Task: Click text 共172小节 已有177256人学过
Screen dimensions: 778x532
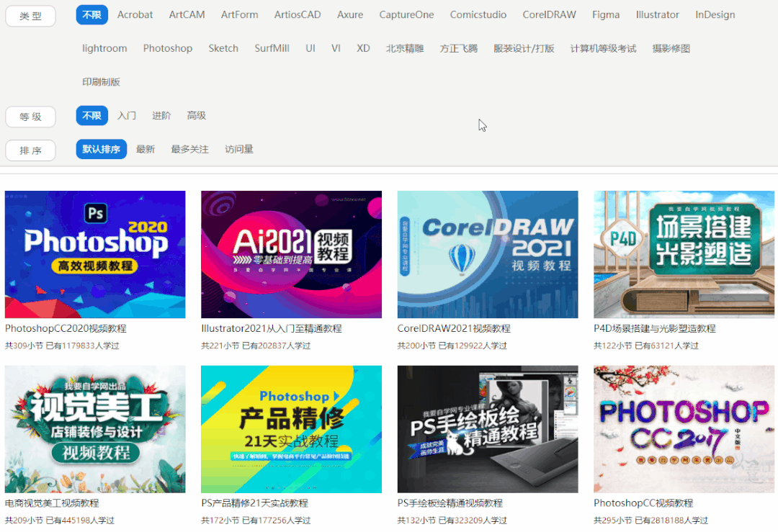Action: click(256, 520)
